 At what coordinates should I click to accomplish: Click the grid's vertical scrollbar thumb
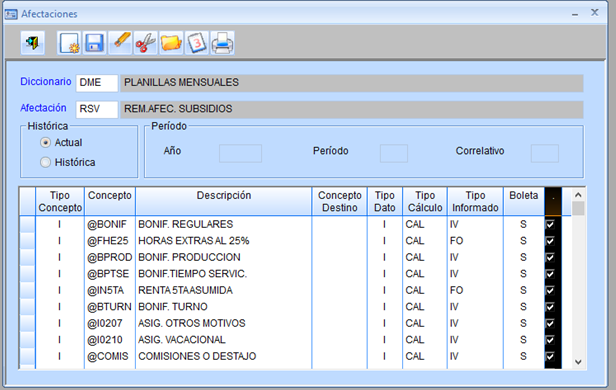pyautogui.click(x=578, y=208)
